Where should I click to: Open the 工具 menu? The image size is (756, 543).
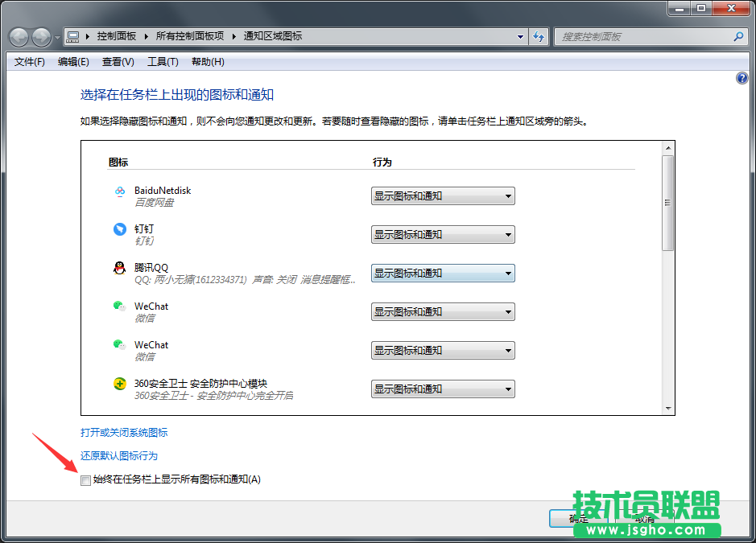pyautogui.click(x=161, y=61)
